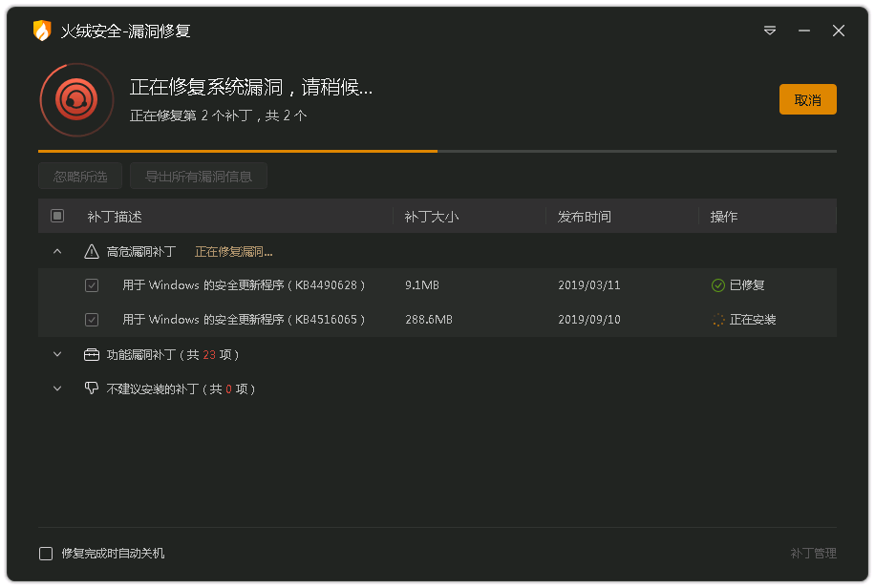
Task: Click the 补丁大小 column header
Action: coord(432,217)
